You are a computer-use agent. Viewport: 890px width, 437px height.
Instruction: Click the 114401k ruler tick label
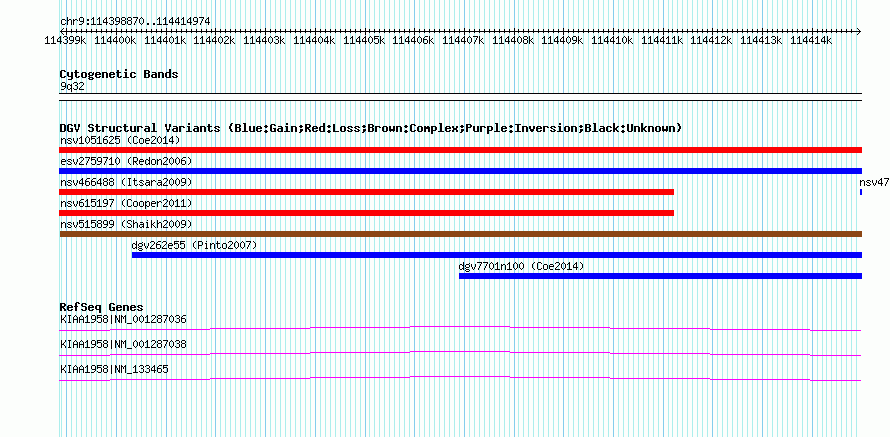point(165,40)
